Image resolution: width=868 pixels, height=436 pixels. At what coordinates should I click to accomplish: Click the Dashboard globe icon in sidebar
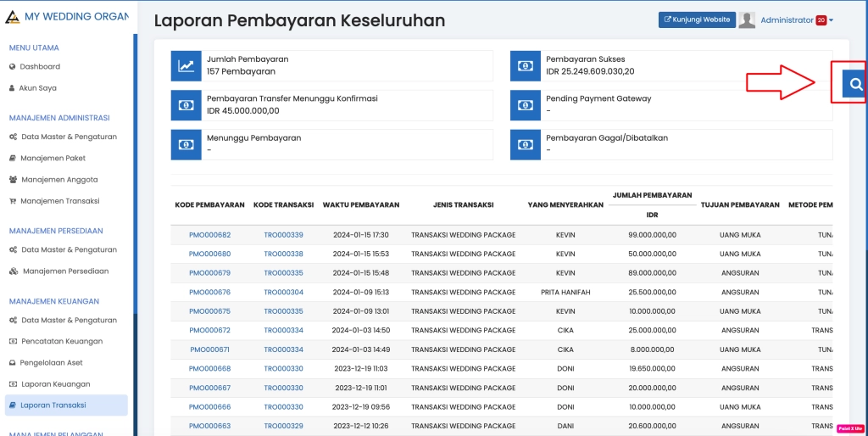point(12,66)
